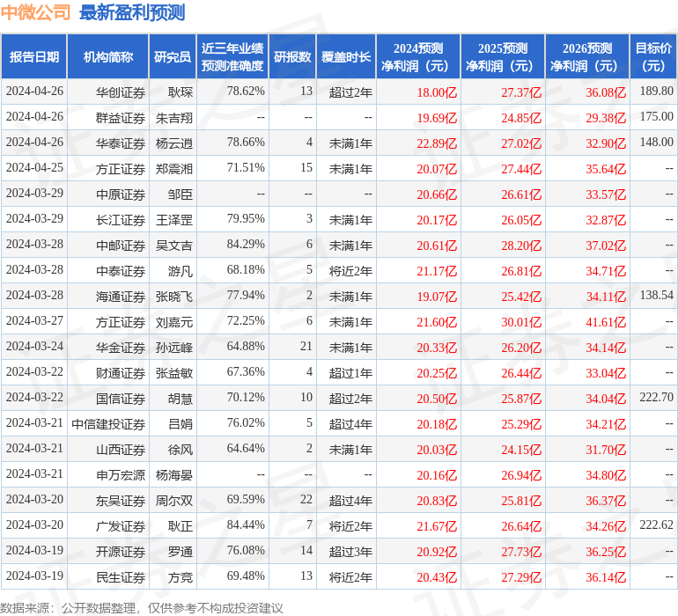Click researcher name 耿琛
This screenshot has height=616, width=678.
pos(181,92)
